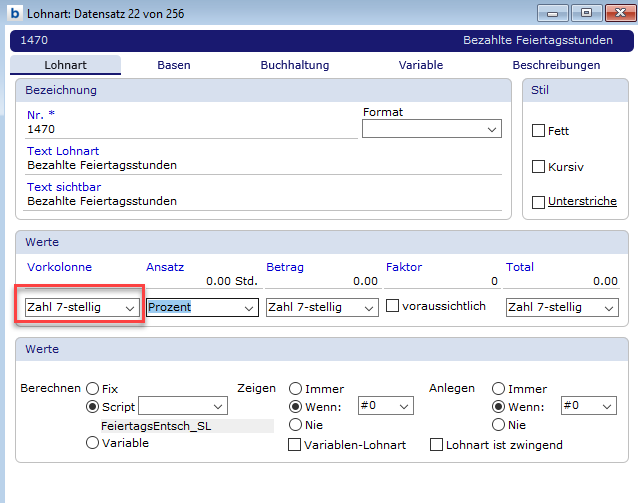Open the Beschreibungen tab
The height and width of the screenshot is (503, 638).
pyautogui.click(x=556, y=65)
